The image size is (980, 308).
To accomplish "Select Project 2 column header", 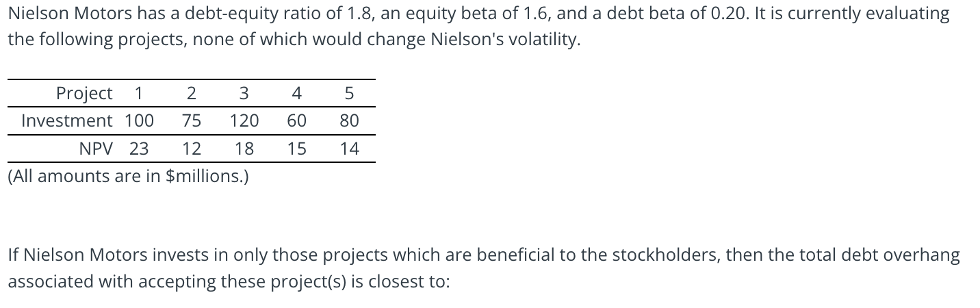I will click(192, 93).
